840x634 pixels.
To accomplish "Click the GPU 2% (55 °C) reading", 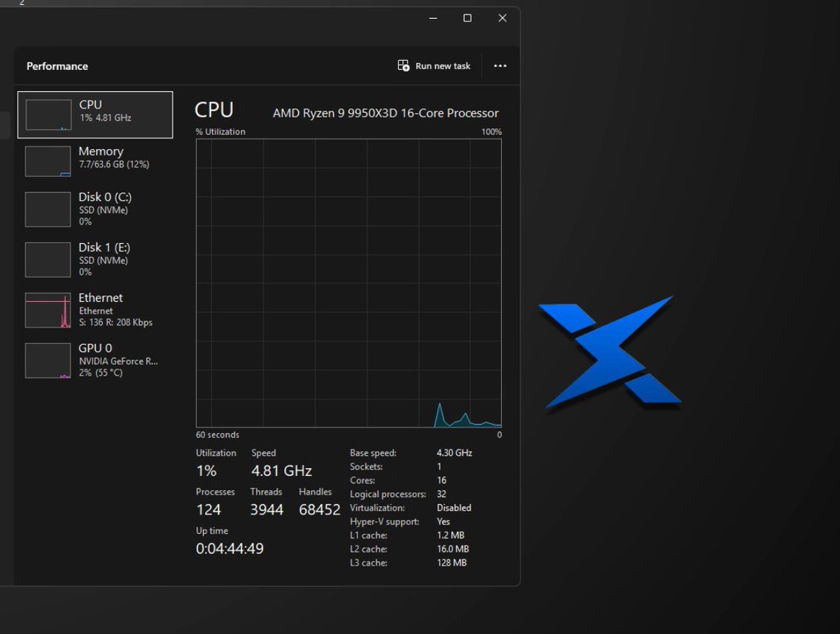I will [x=100, y=373].
